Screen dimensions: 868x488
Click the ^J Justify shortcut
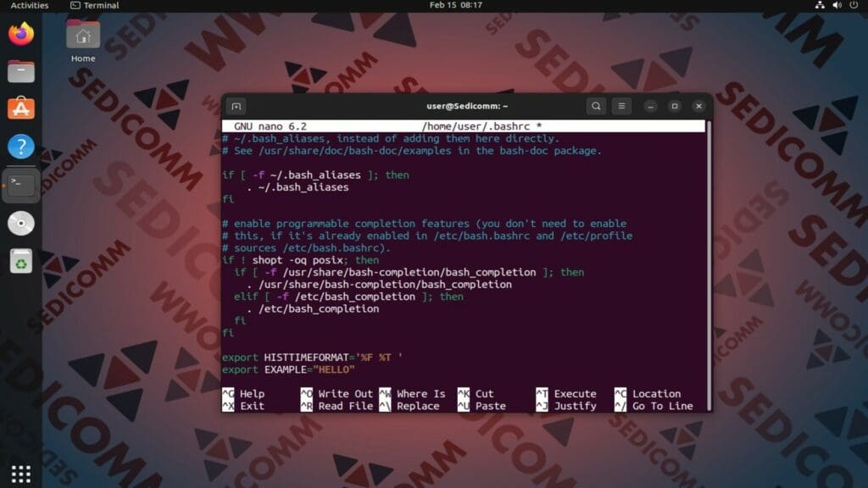click(566, 406)
